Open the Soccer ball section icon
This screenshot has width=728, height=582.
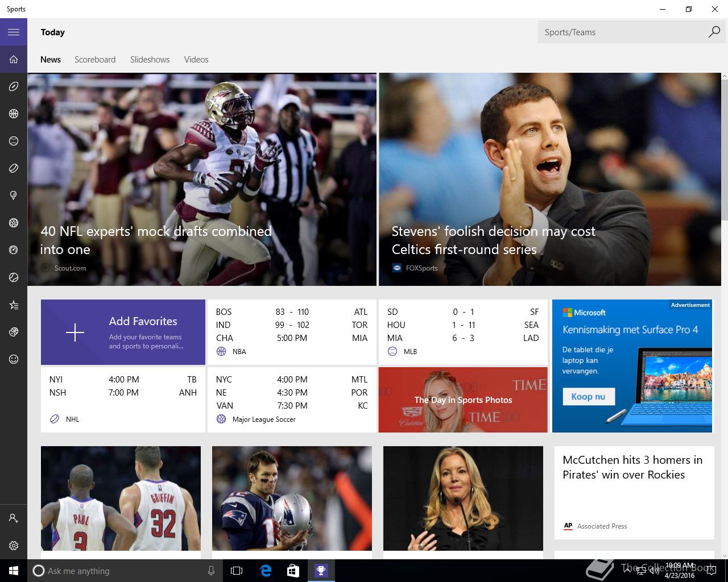click(14, 223)
